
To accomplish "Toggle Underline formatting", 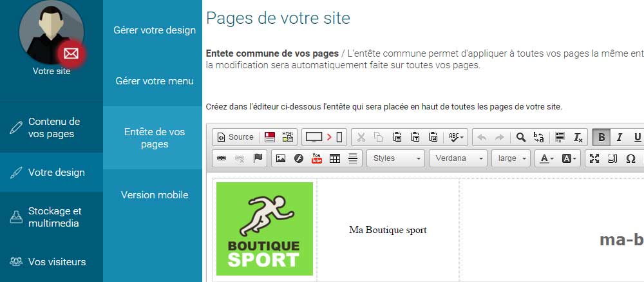I will pyautogui.click(x=637, y=137).
